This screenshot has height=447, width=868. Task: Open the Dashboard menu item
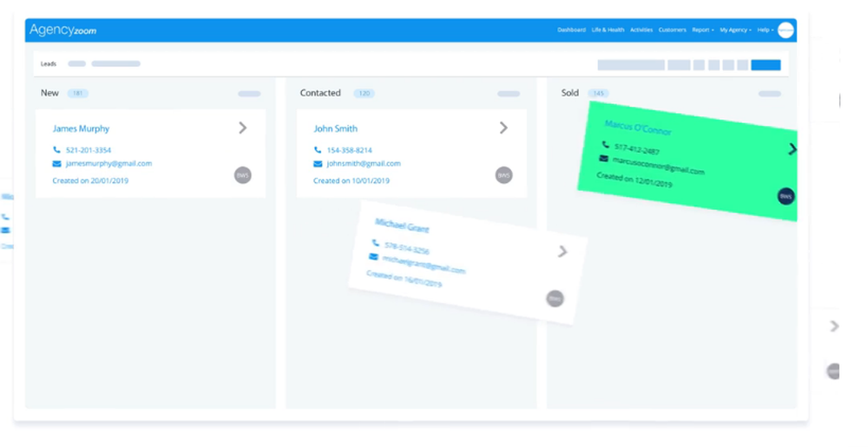point(571,30)
